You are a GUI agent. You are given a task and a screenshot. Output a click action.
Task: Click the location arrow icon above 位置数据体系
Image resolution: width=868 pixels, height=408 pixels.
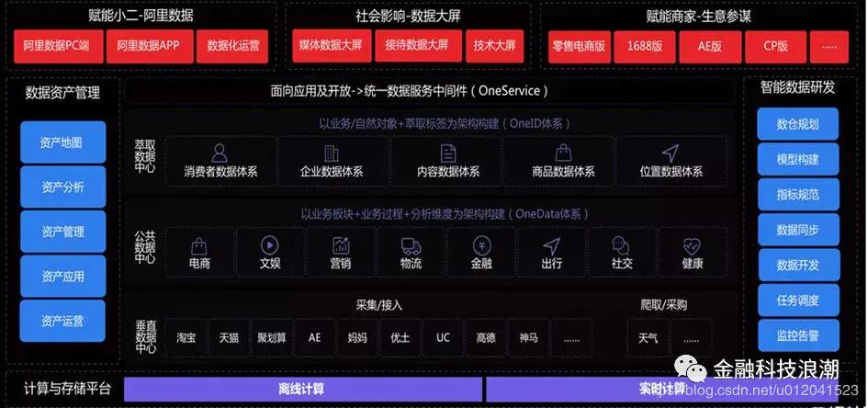(x=670, y=153)
